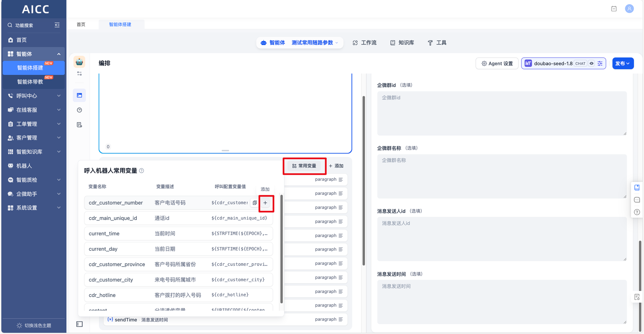Click the model parameter sliders icon beside doubao-seed-1.8
Viewport: 644px width, 334px height.
click(600, 63)
